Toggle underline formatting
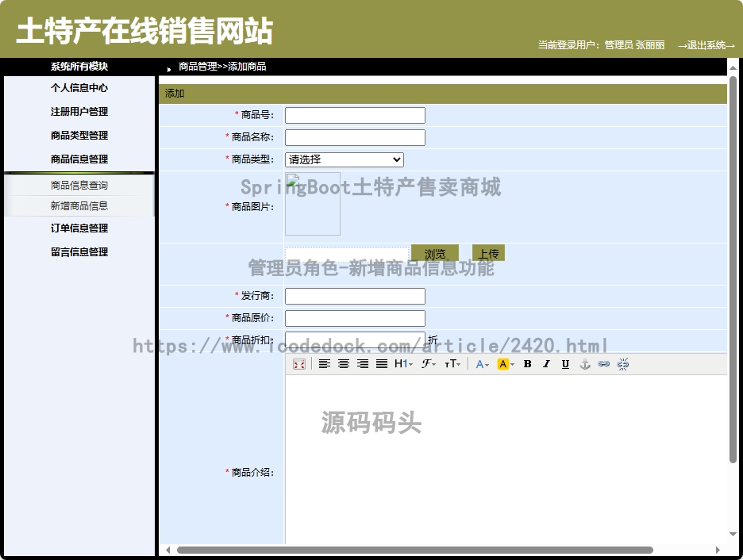Image resolution: width=743 pixels, height=560 pixels. [565, 364]
